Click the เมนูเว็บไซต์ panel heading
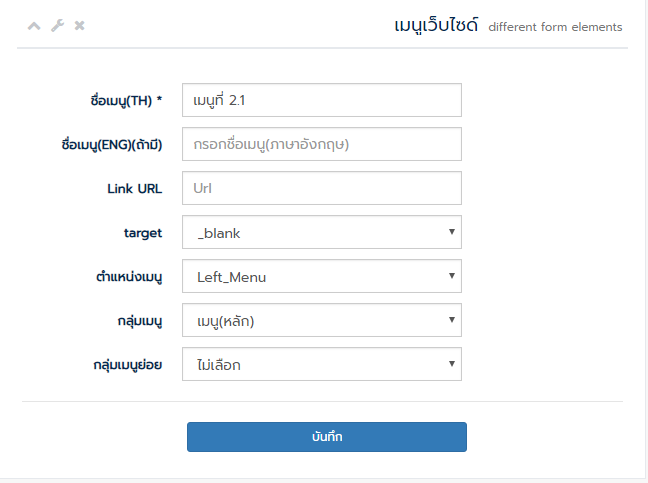This screenshot has height=483, width=648. point(436,26)
